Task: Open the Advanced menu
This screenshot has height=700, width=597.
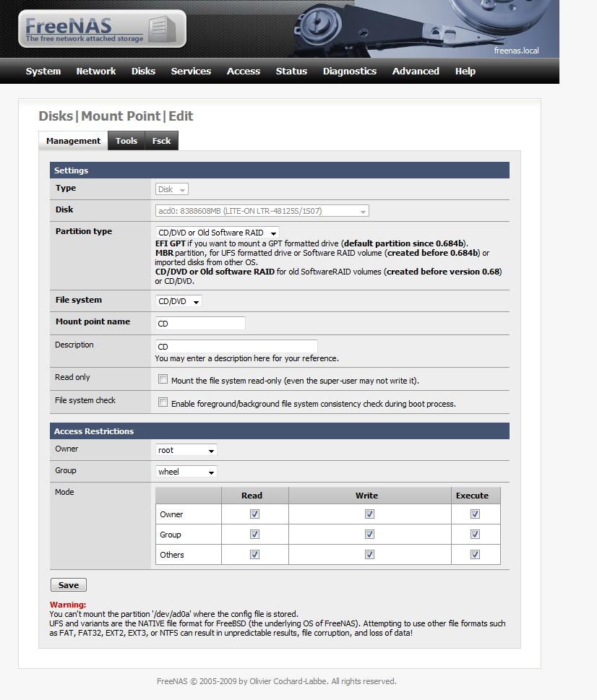Action: click(416, 72)
